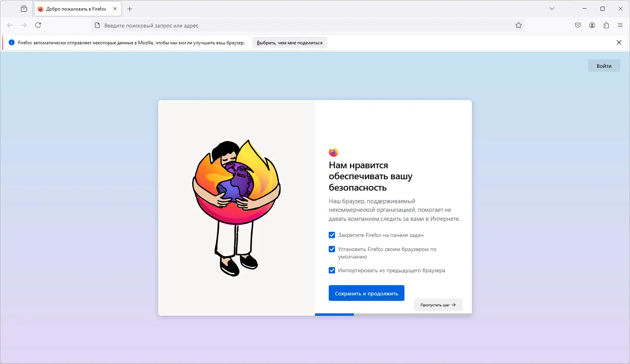The height and width of the screenshot is (364, 630).
Task: Click the Firefox logo above the heading
Action: (x=333, y=152)
